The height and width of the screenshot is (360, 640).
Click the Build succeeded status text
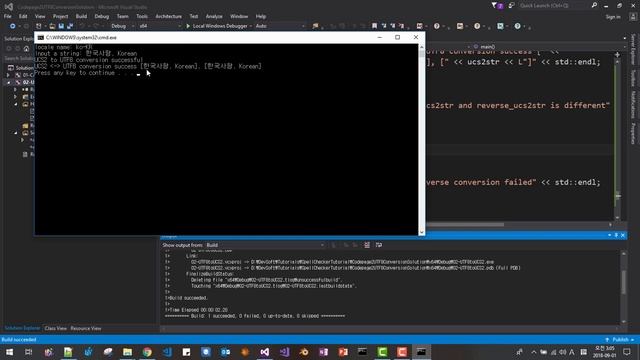pos(19,340)
